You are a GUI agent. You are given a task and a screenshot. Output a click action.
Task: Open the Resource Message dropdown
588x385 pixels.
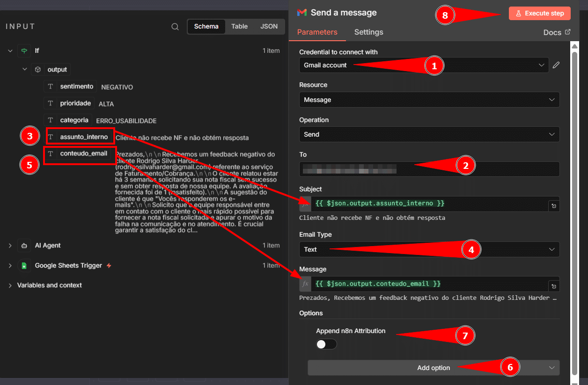[x=429, y=100]
